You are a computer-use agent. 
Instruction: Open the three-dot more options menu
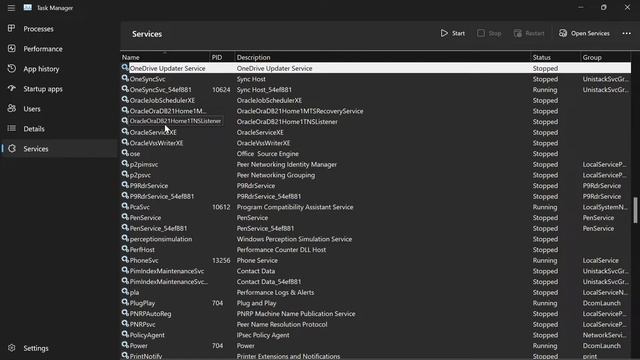(627, 33)
